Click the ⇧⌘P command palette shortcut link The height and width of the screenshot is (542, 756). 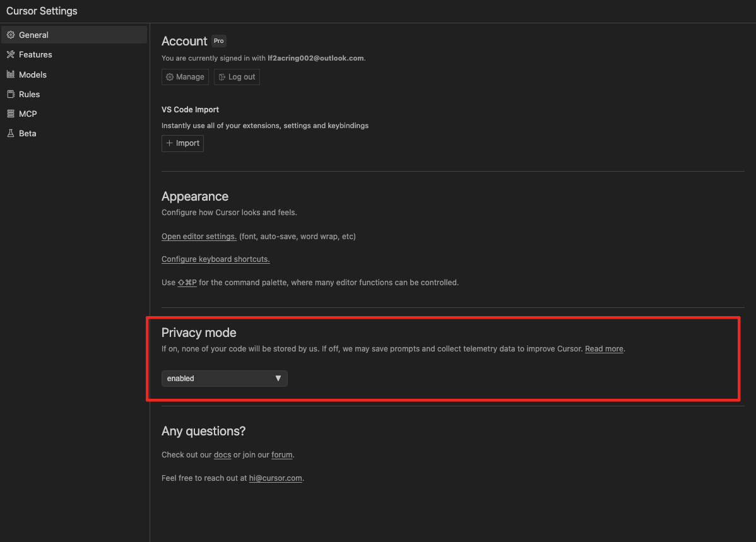pos(187,283)
